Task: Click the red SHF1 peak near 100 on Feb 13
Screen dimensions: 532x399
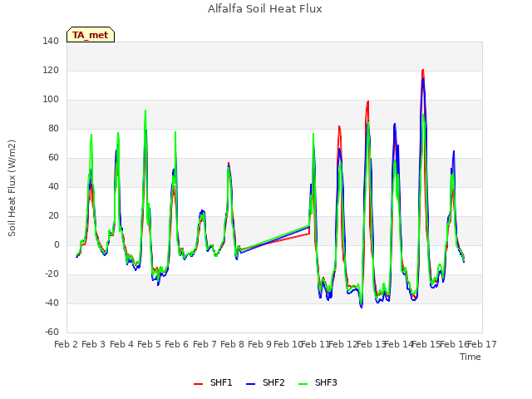Action: tap(367, 101)
